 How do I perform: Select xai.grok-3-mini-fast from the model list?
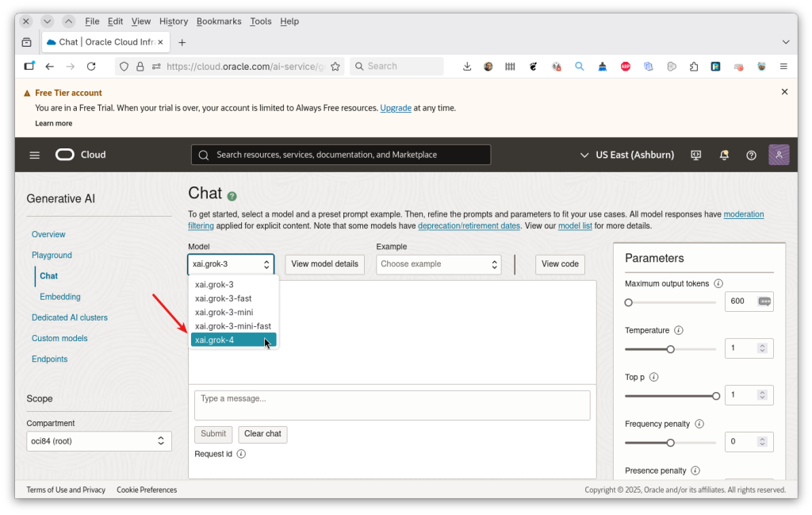tap(234, 326)
